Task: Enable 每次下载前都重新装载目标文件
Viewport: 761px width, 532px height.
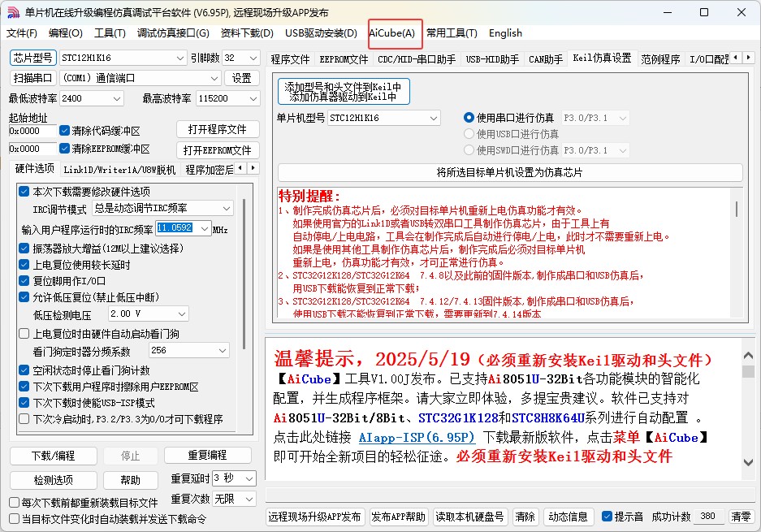Action: pyautogui.click(x=15, y=503)
